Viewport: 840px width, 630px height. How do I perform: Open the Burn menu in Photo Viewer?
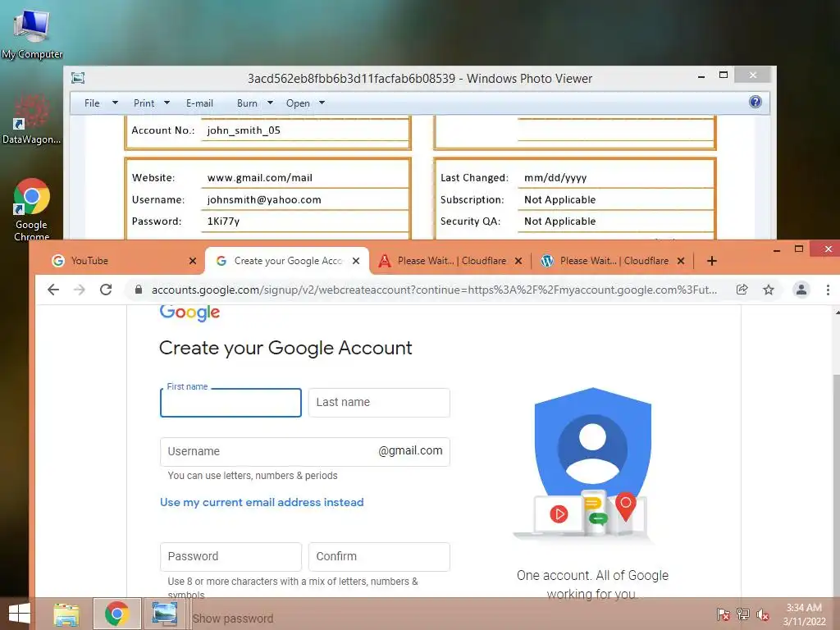click(247, 103)
